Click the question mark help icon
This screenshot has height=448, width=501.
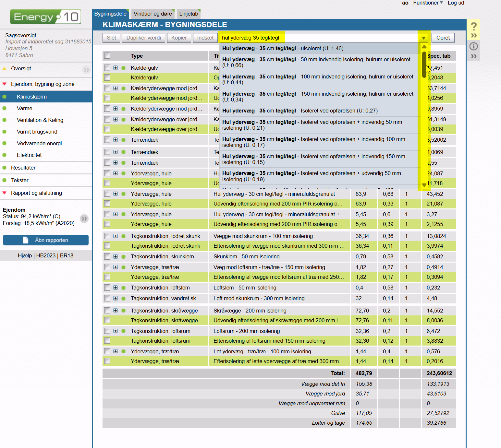[x=474, y=26]
